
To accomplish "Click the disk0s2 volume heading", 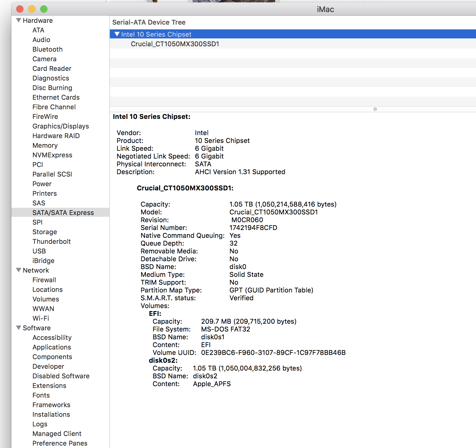I will click(x=163, y=360).
